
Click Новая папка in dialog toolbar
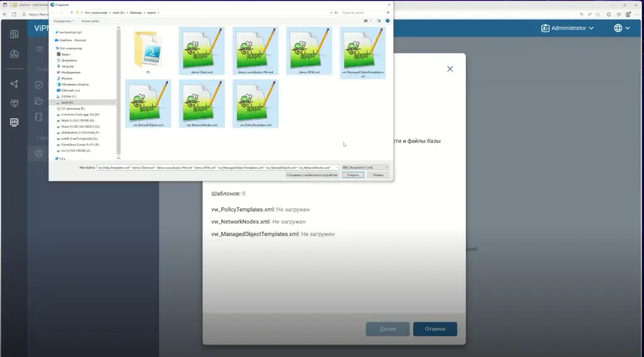(91, 21)
